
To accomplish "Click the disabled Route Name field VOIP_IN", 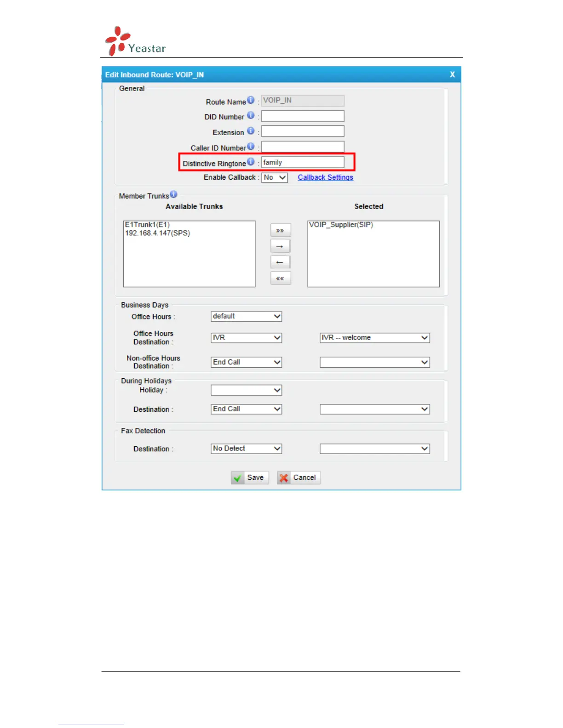I will [303, 101].
